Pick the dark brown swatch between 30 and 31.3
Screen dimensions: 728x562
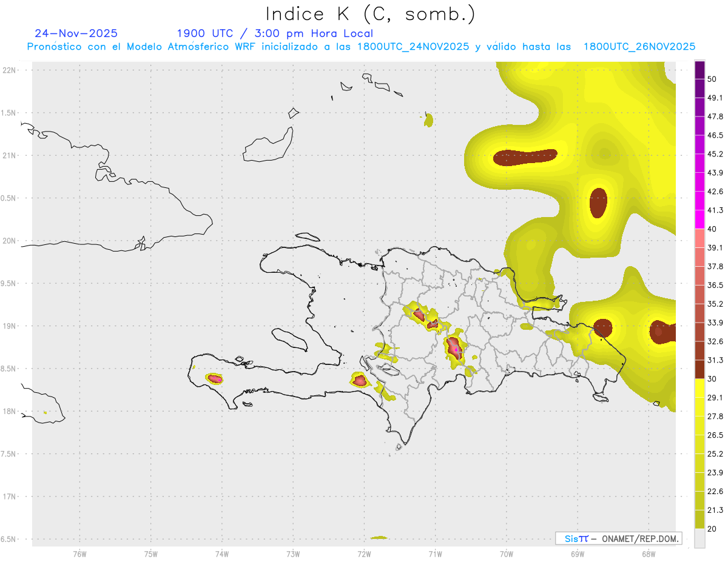click(699, 370)
